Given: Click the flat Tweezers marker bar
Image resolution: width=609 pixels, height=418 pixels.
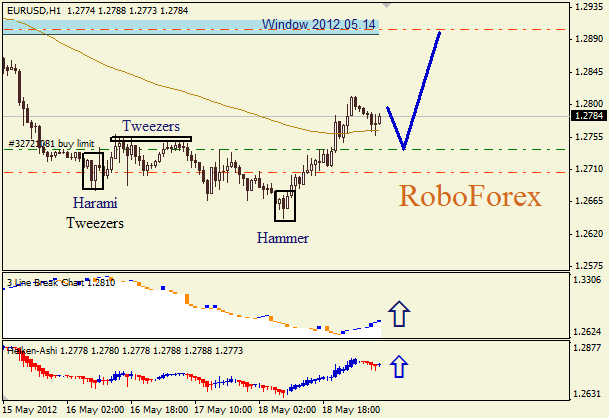Looking at the screenshot, I should (150, 139).
